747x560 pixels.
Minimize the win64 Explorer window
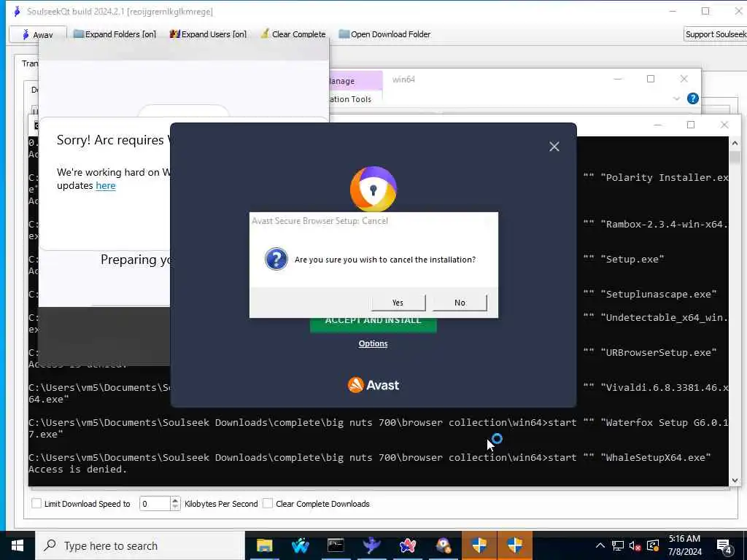point(617,79)
